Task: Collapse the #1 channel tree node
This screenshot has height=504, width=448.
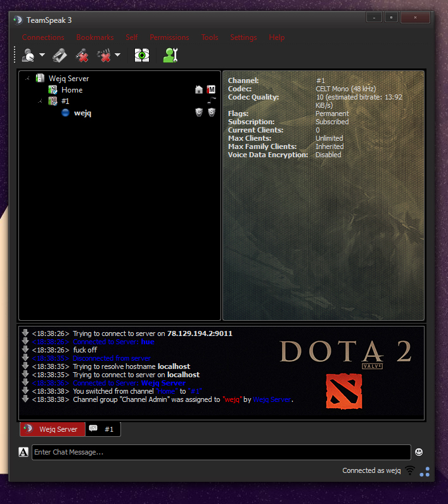Action: click(40, 101)
